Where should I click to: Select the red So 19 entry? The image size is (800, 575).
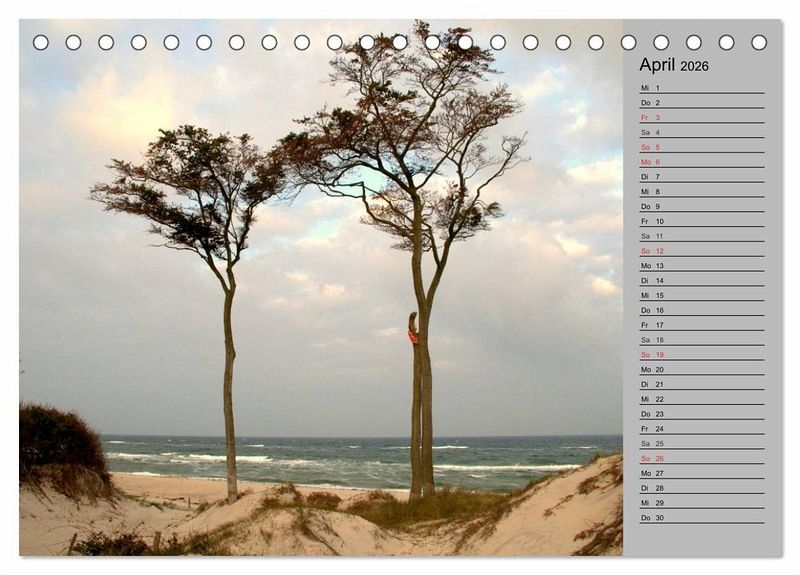click(701, 355)
